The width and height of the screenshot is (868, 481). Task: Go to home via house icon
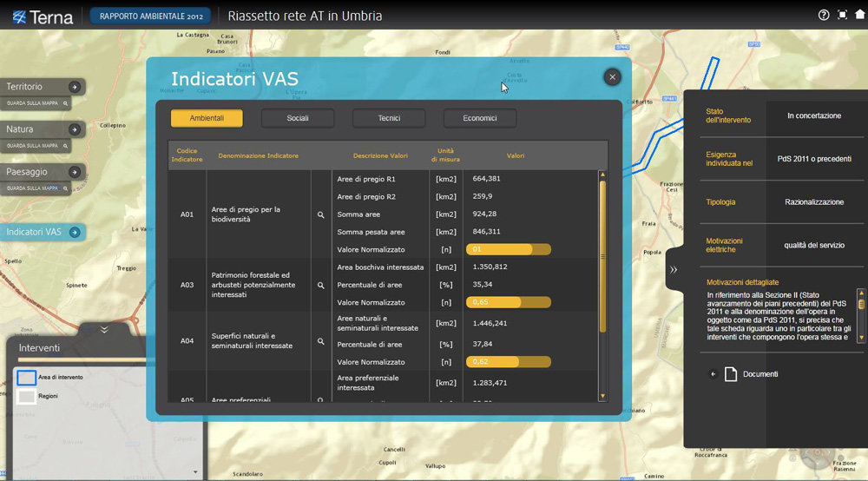[859, 15]
